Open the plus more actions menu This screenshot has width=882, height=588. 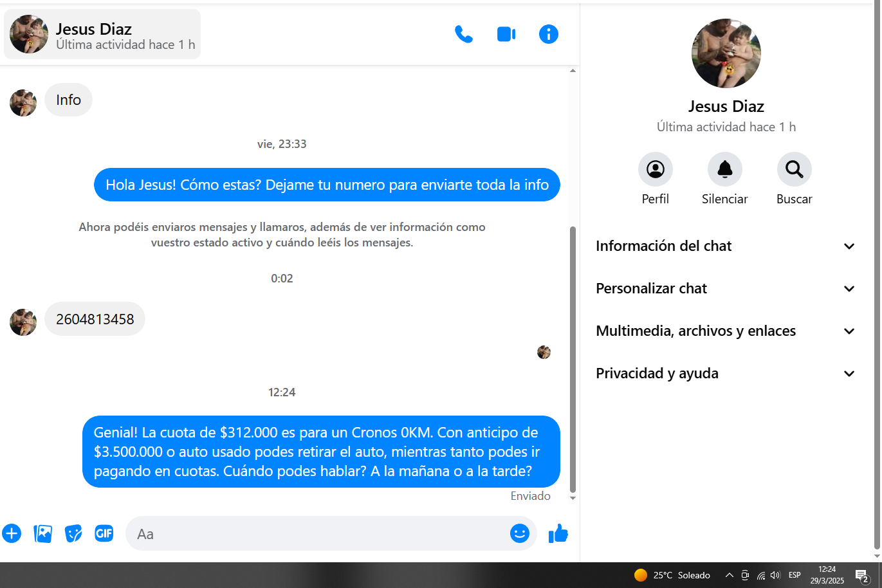[x=12, y=533]
